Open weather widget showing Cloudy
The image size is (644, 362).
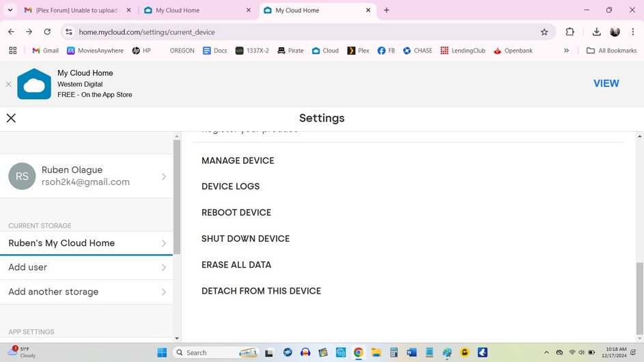pos(22,352)
